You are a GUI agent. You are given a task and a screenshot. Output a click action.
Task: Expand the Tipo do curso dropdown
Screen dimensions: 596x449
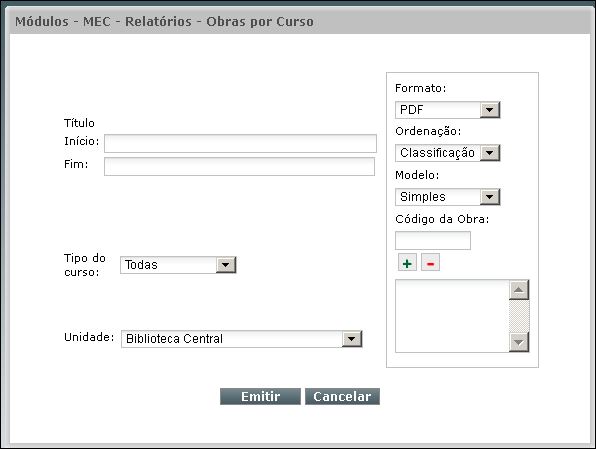[226, 265]
